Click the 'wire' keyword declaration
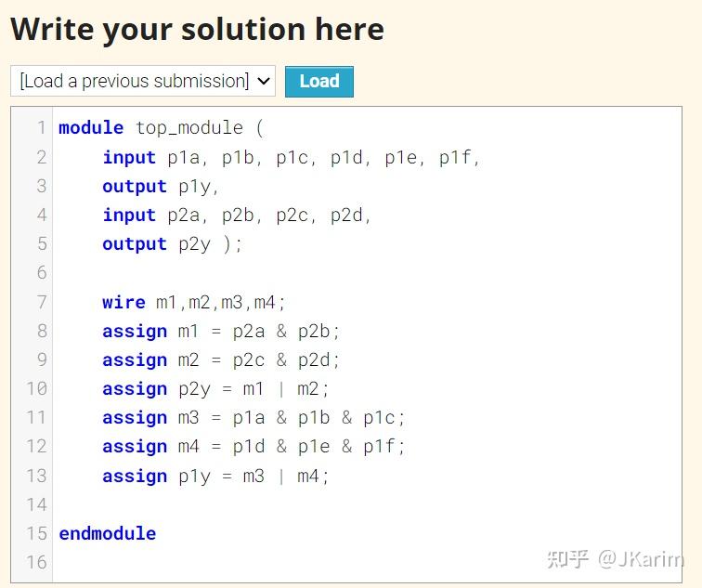This screenshot has width=702, height=588. point(123,302)
